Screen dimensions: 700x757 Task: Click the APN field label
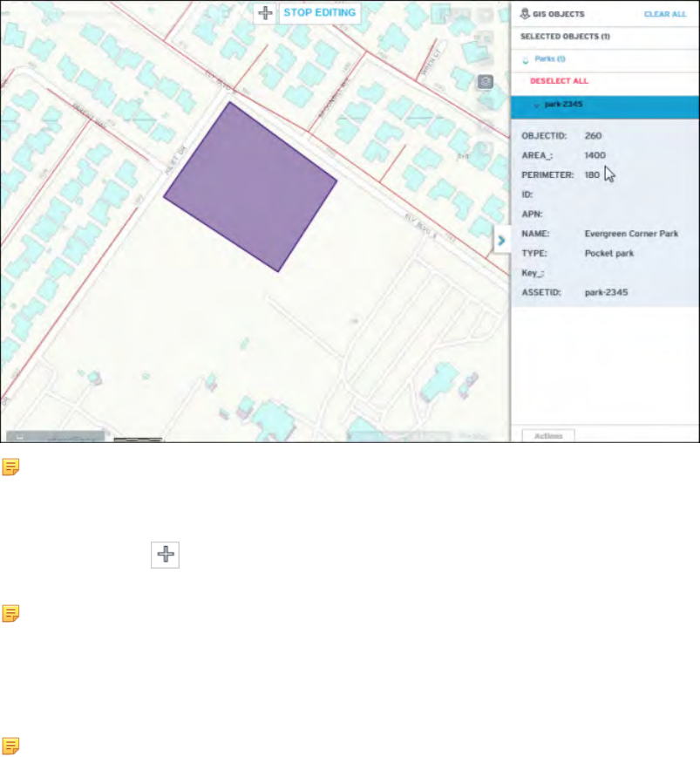point(532,214)
